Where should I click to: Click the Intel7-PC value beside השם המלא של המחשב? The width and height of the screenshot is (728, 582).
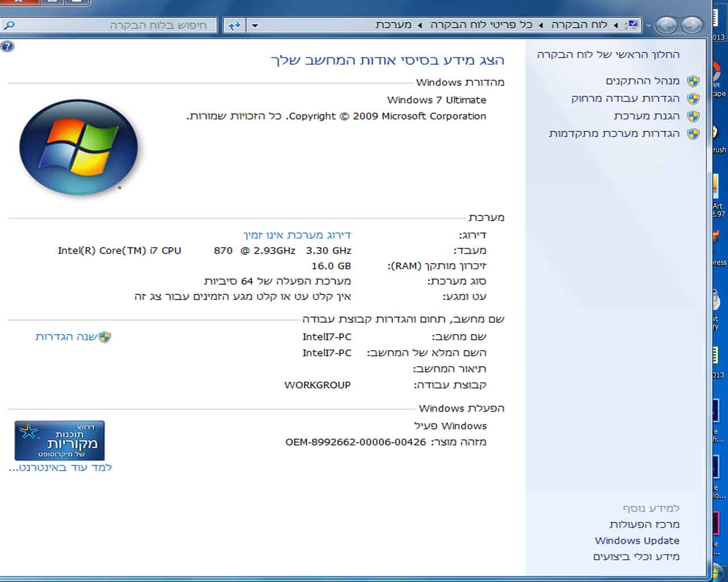(327, 353)
